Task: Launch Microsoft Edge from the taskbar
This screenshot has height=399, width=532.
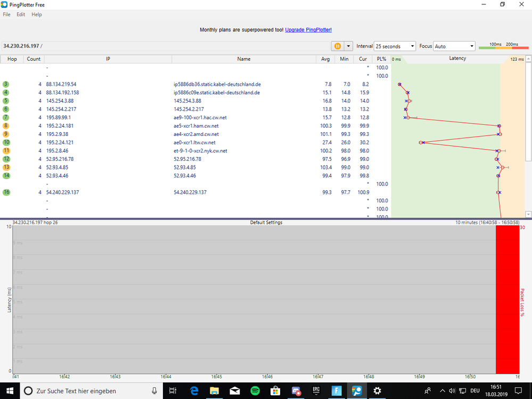Action: pyautogui.click(x=194, y=391)
